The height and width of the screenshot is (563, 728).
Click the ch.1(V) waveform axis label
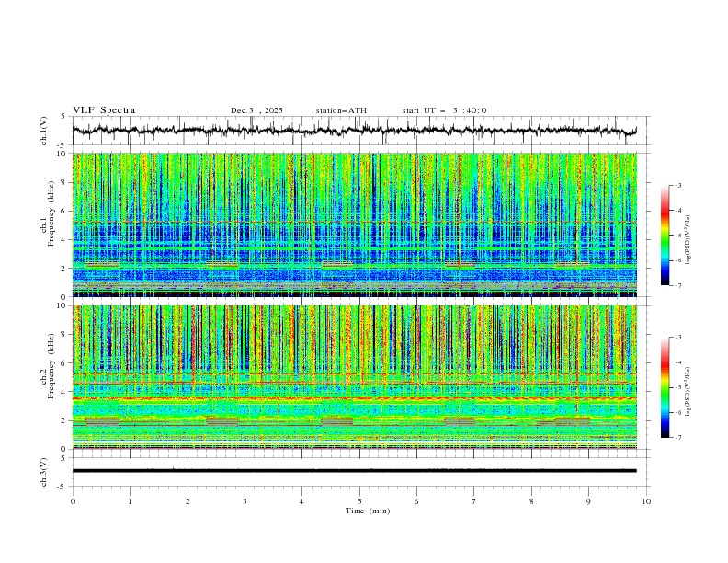pyautogui.click(x=45, y=131)
